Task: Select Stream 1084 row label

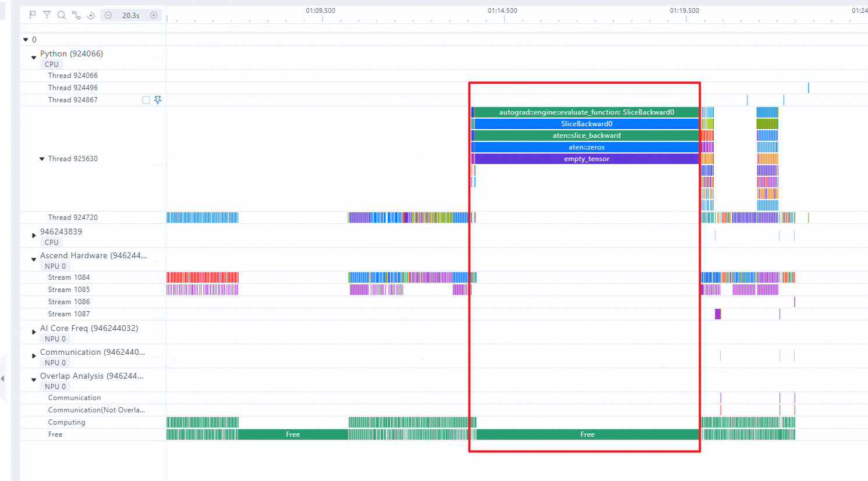Action: tap(69, 277)
